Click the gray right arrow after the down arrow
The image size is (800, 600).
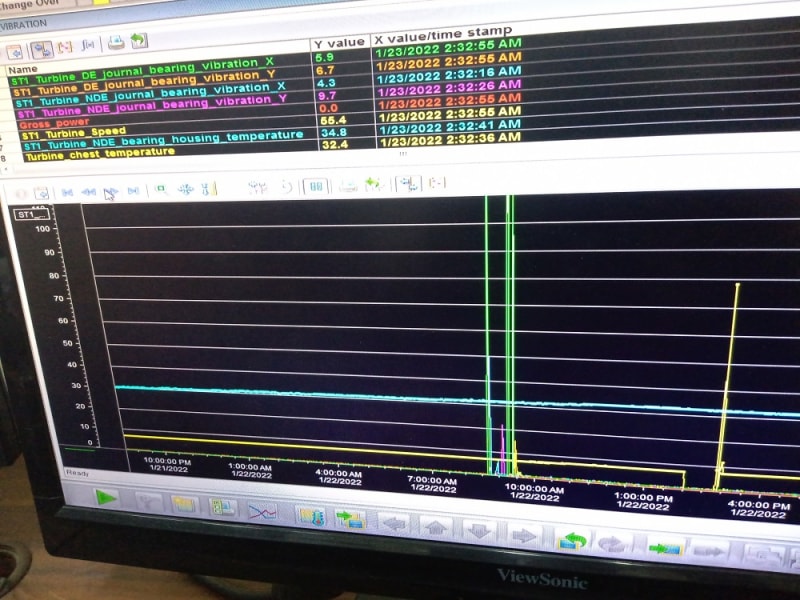coord(524,536)
